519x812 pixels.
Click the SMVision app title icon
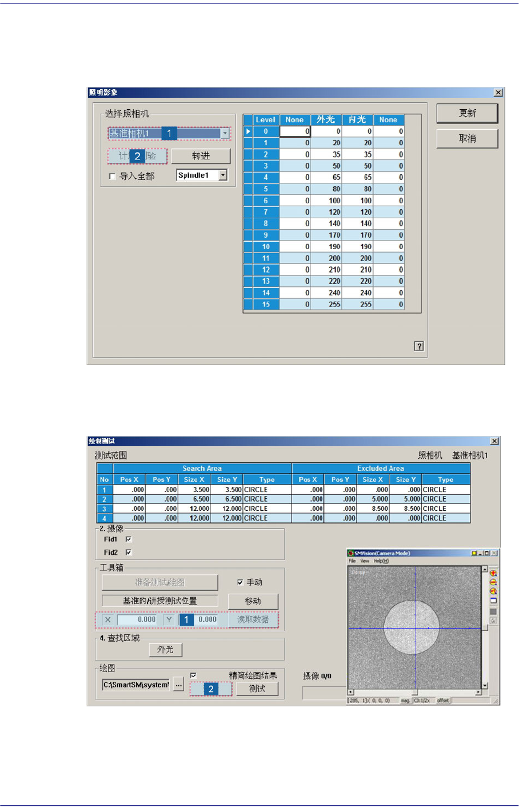[x=350, y=553]
